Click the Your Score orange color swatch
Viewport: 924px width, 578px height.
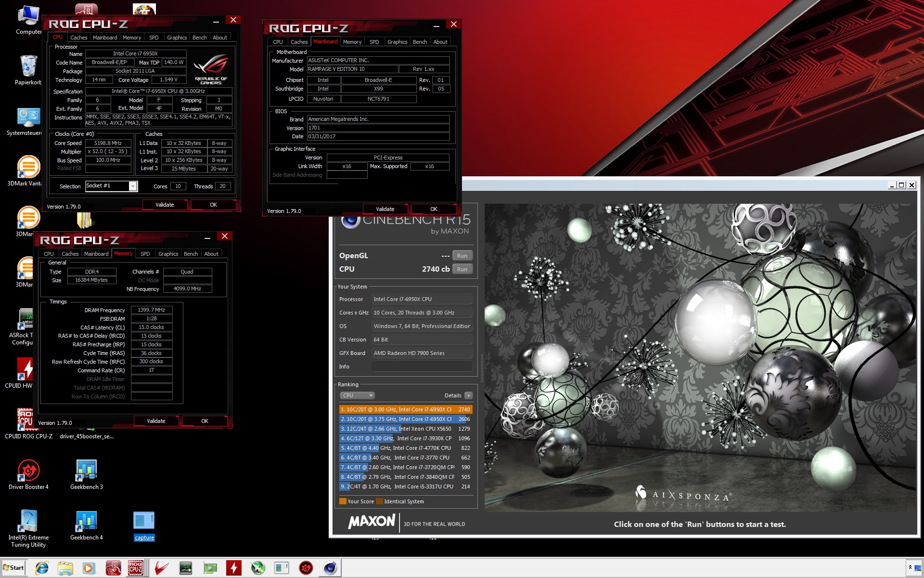(343, 501)
